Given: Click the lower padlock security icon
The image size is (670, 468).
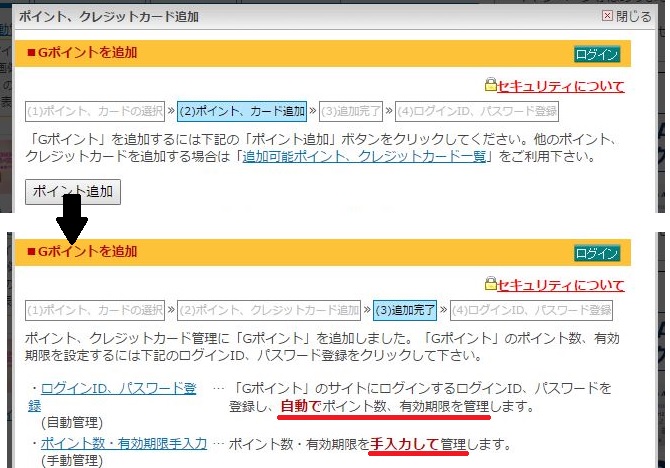Looking at the screenshot, I should point(491,283).
